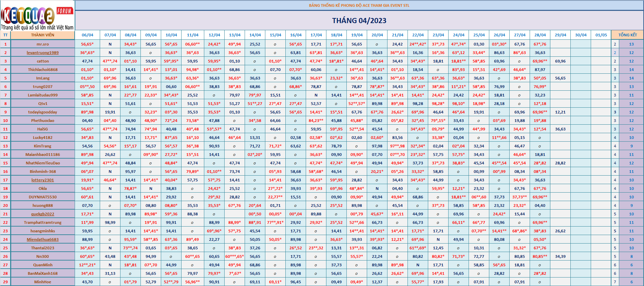Click member name HaiSG
Viewport: 644px width, 286px height.
(43, 129)
